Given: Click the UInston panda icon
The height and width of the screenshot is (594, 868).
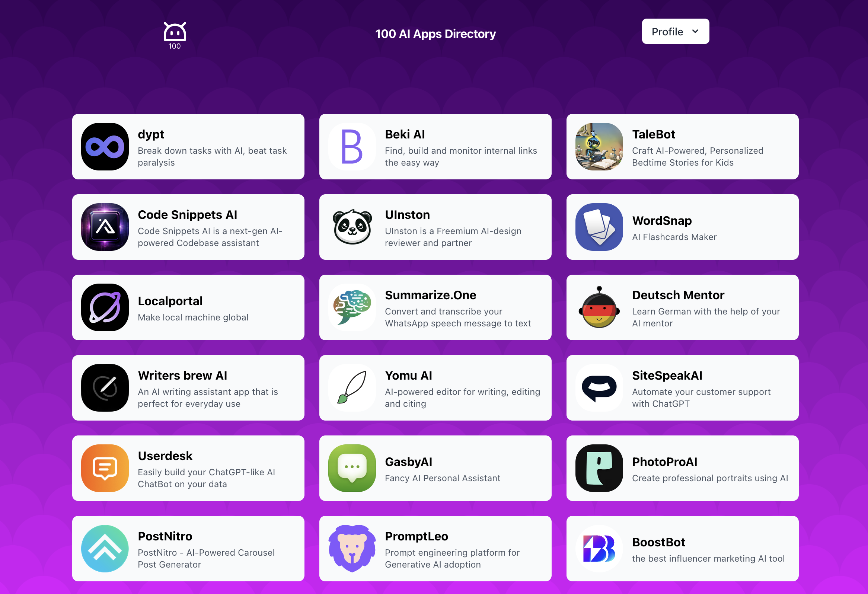Looking at the screenshot, I should tap(352, 227).
